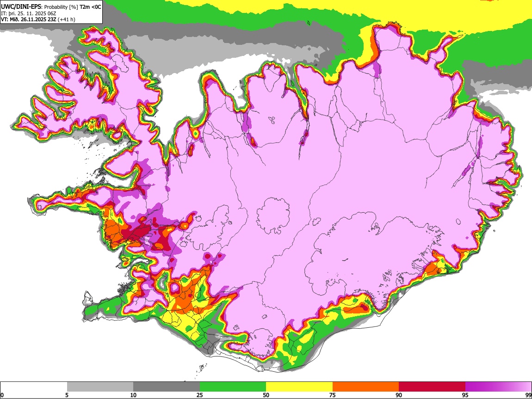The height and width of the screenshot is (399, 532).
Task: Click the legend label '75'
Action: 333,395
